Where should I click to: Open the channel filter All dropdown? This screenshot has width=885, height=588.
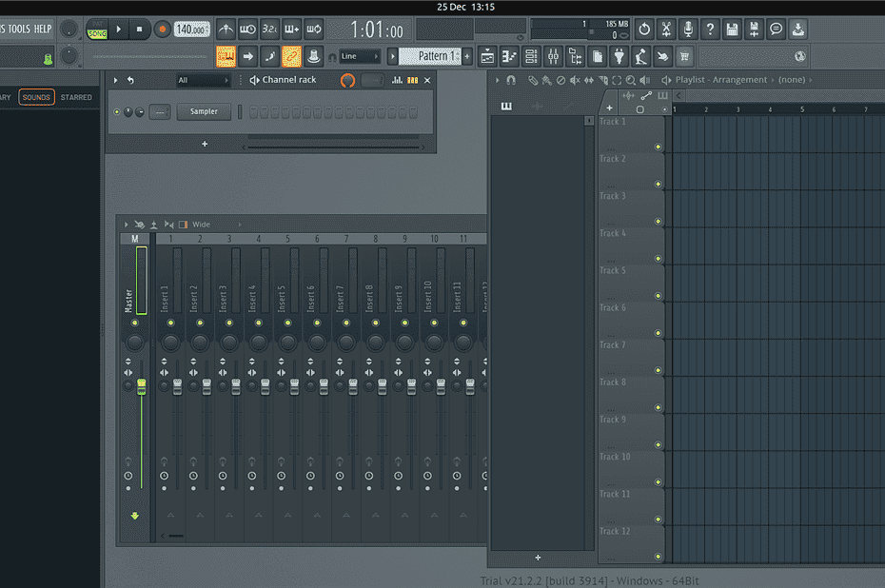click(204, 80)
